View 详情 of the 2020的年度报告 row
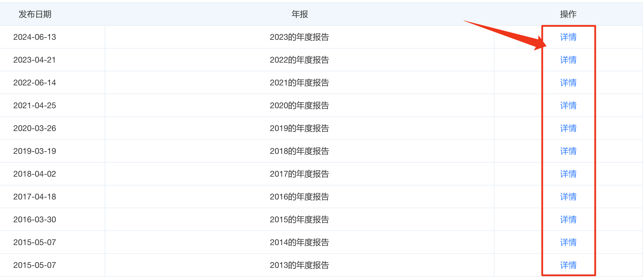 pos(568,106)
